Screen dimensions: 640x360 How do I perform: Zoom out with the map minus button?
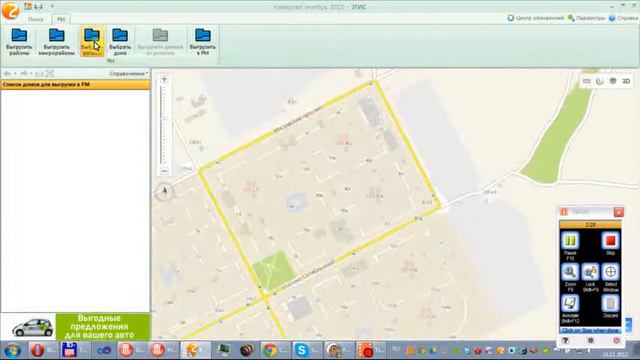164,171
